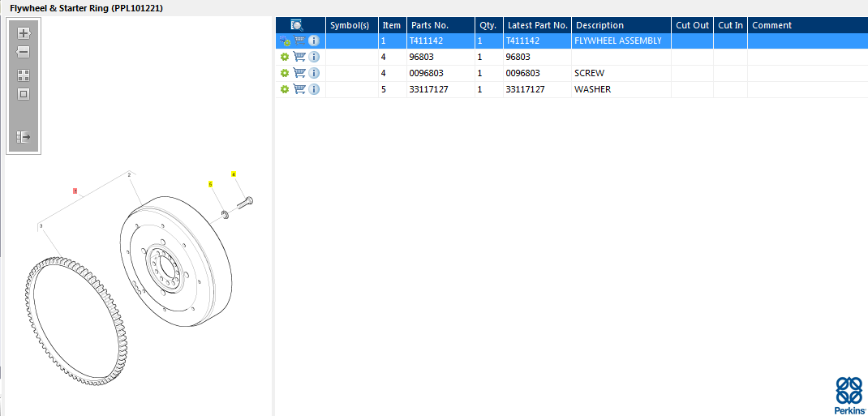Viewport: 868px width, 416px height.
Task: Click the four-squares view icon in diagram toolbar
Action: tap(24, 75)
